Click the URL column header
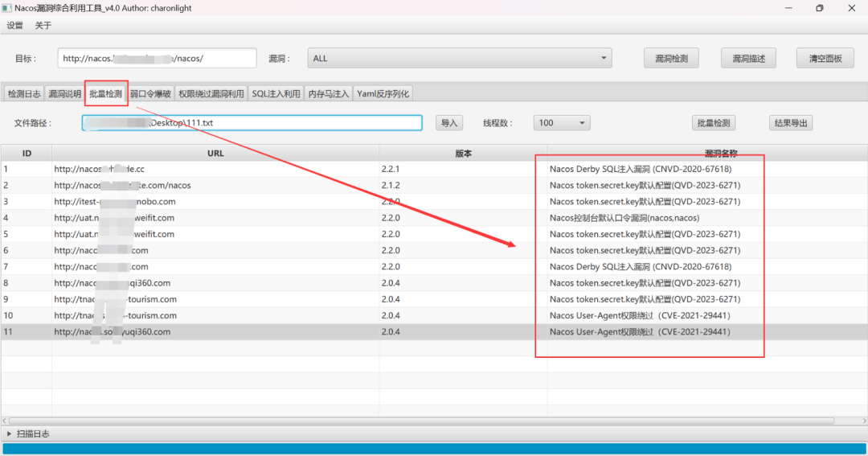 (x=215, y=154)
